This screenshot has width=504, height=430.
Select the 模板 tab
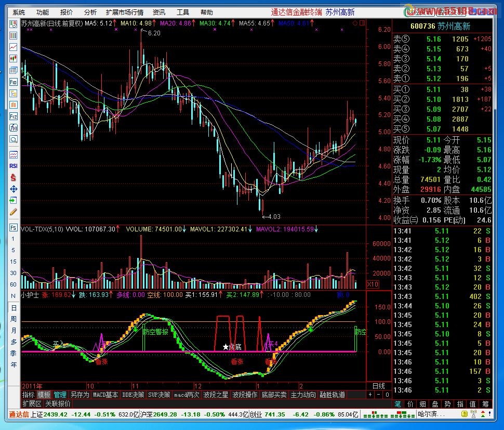44,395
